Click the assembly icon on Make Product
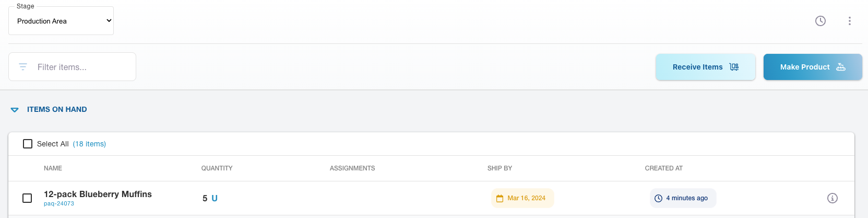The image size is (868, 218). 841,67
